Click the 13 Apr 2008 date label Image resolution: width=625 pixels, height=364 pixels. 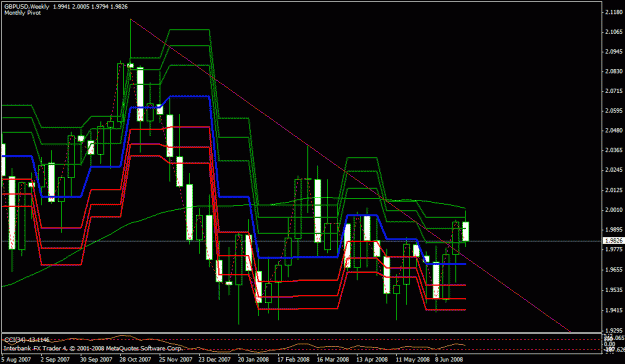[372, 359]
